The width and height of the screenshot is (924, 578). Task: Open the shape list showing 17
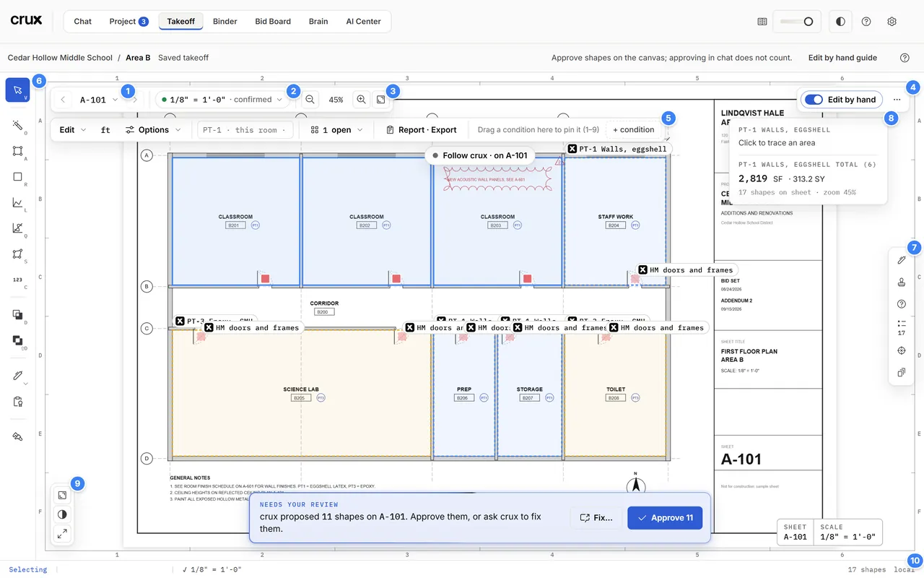point(901,327)
